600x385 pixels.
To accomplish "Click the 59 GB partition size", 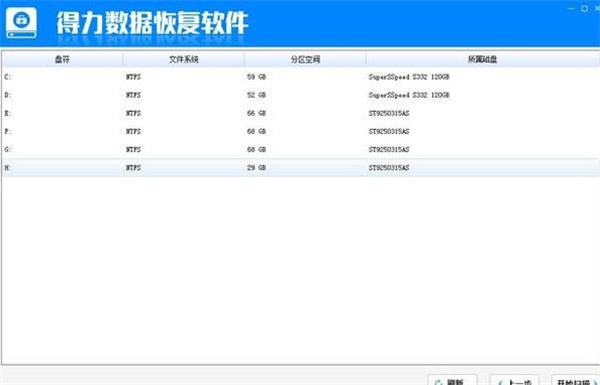I will click(x=256, y=77).
